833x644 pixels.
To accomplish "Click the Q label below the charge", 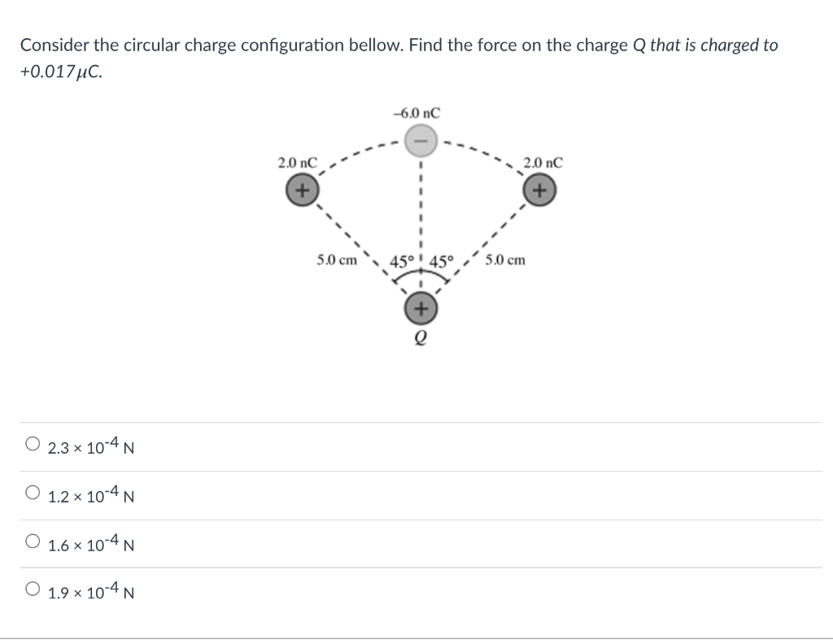I will point(420,336).
